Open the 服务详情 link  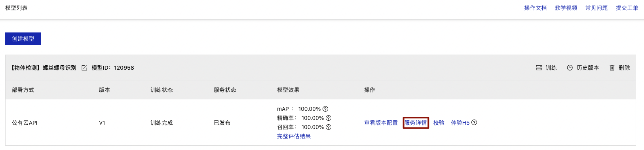point(416,123)
